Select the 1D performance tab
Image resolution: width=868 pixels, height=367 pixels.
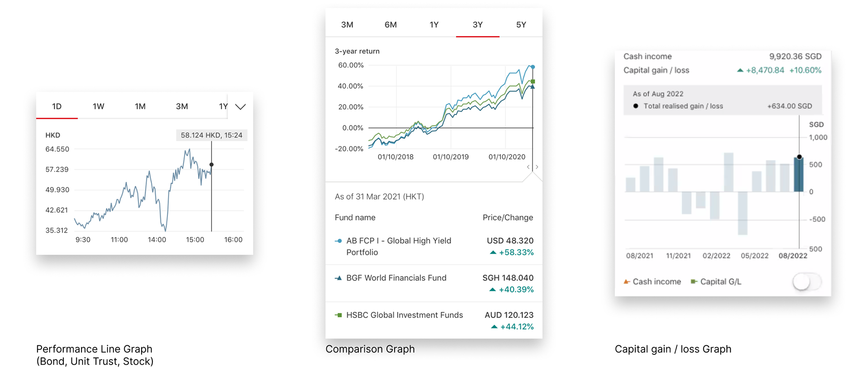click(57, 106)
